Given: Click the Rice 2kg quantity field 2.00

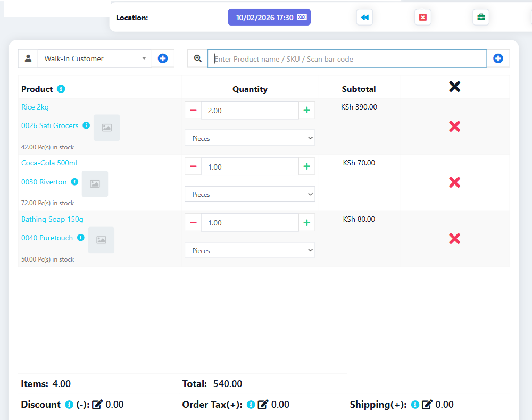Looking at the screenshot, I should (250, 110).
